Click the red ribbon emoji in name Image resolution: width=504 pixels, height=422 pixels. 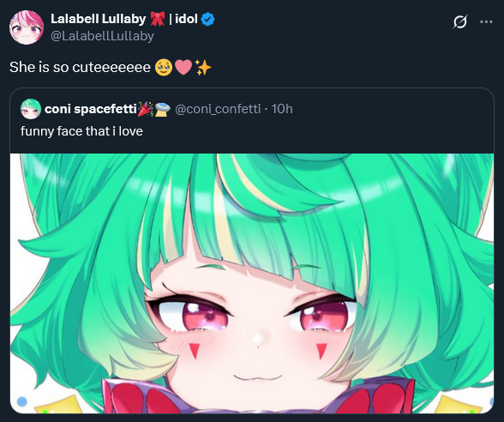point(158,19)
